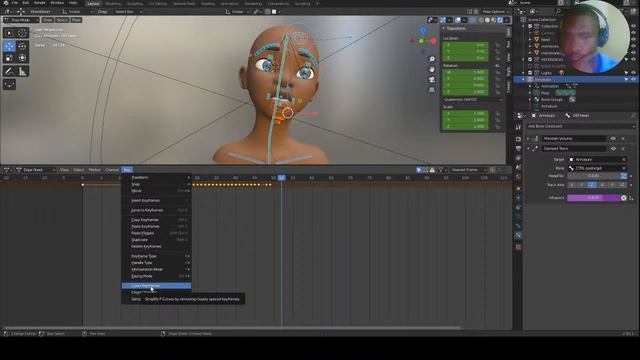The width and height of the screenshot is (640, 360).
Task: Collapse the Transform panel header
Action: coord(456,29)
